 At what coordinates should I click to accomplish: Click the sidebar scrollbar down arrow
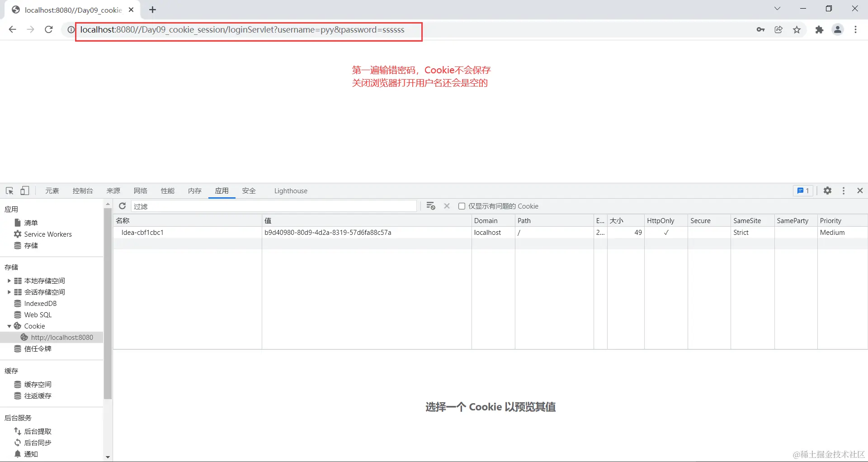click(108, 457)
